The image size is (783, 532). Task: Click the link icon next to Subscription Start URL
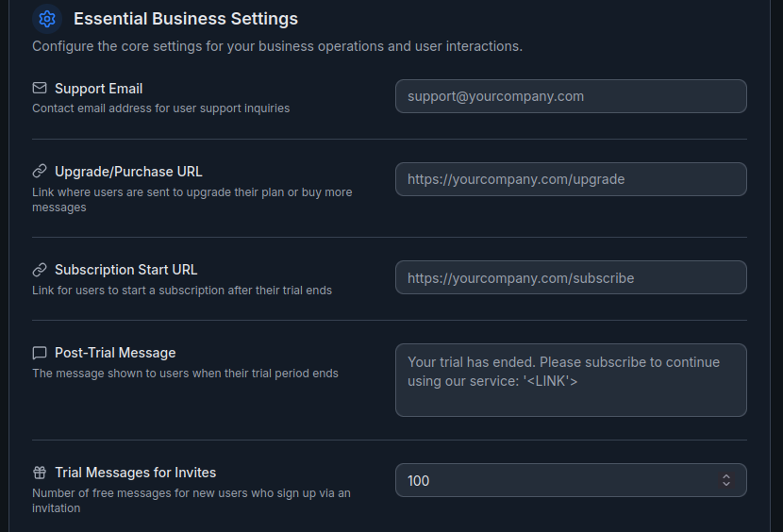[40, 270]
